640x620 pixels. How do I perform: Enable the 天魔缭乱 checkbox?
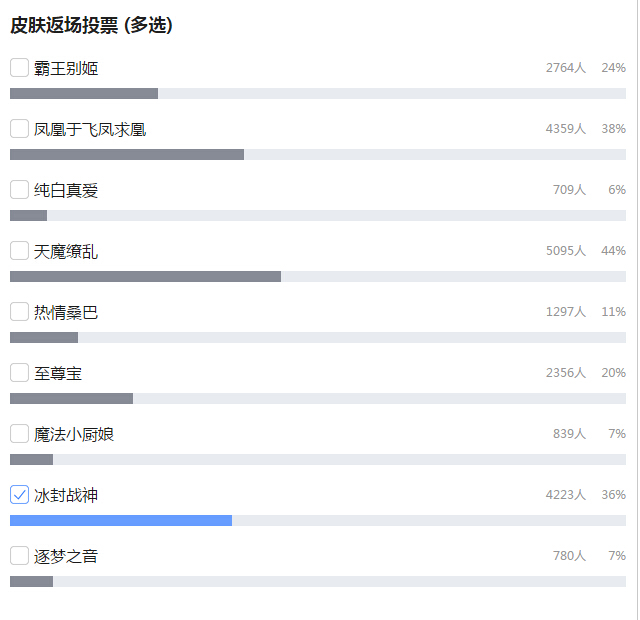click(x=19, y=250)
